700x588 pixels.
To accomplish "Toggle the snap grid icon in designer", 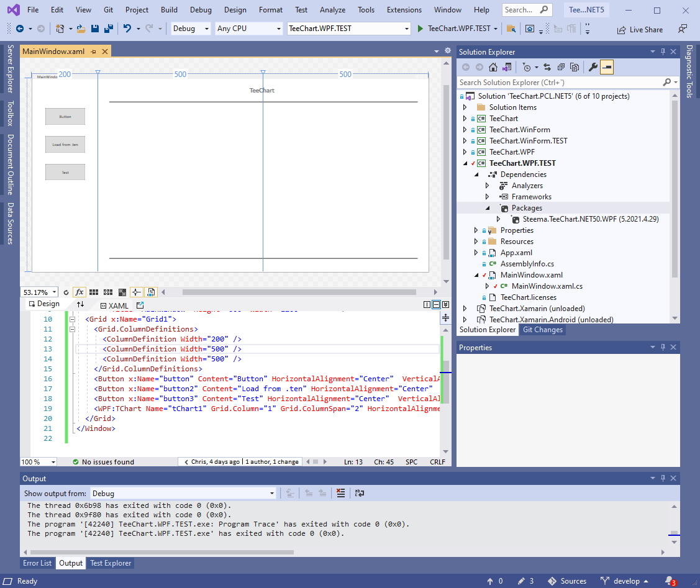I will (94, 292).
